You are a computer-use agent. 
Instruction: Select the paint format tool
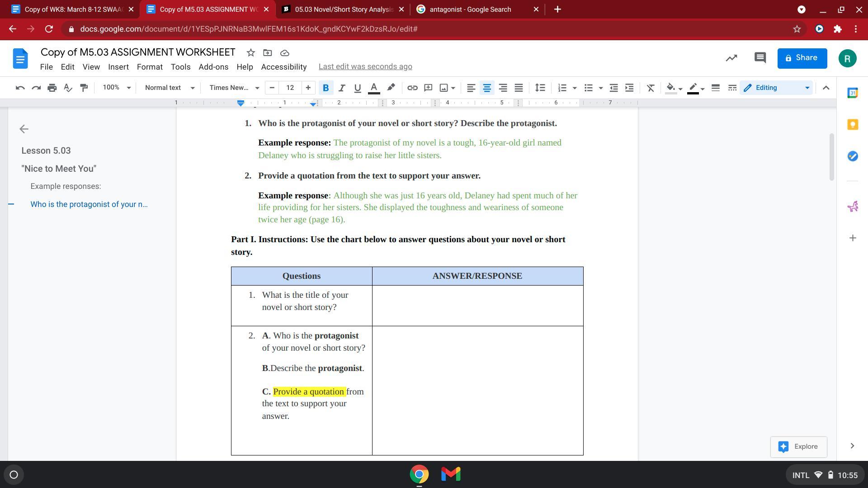[x=84, y=88]
